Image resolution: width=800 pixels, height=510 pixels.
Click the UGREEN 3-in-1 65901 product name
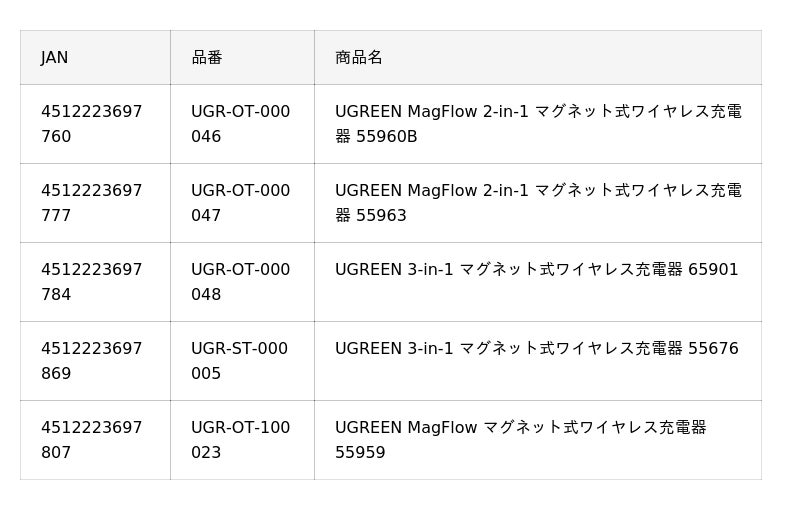536,270
